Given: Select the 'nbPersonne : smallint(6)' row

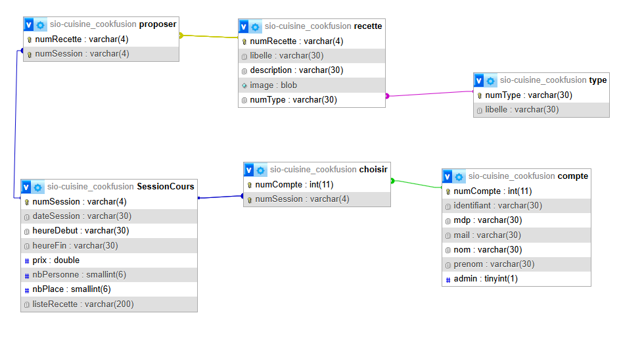Looking at the screenshot, I should 109,275.
